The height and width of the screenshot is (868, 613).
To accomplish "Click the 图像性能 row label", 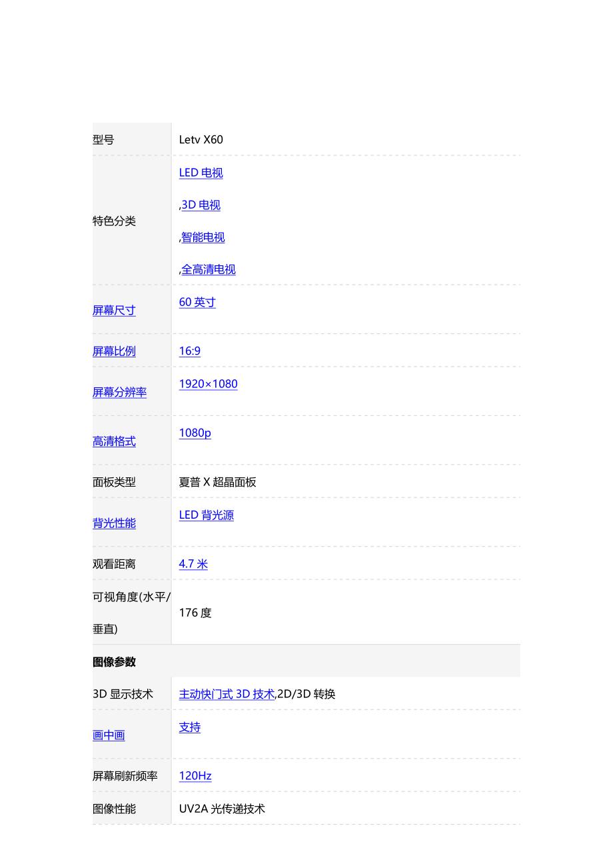I will coord(114,809).
